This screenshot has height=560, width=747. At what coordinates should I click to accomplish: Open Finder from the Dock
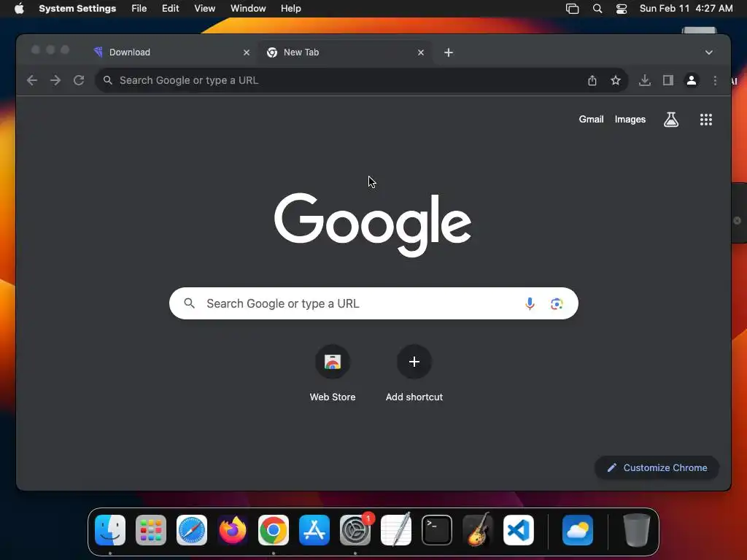[110, 530]
